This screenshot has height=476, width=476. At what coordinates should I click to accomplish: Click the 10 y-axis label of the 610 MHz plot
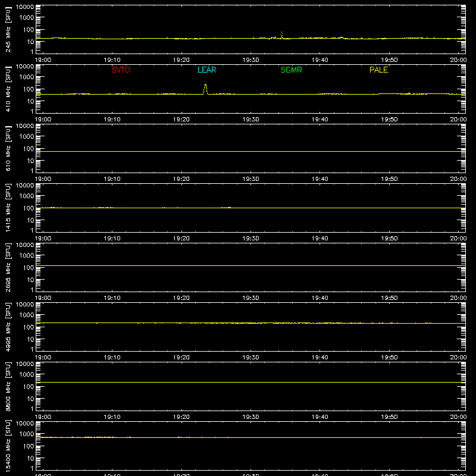pos(30,161)
